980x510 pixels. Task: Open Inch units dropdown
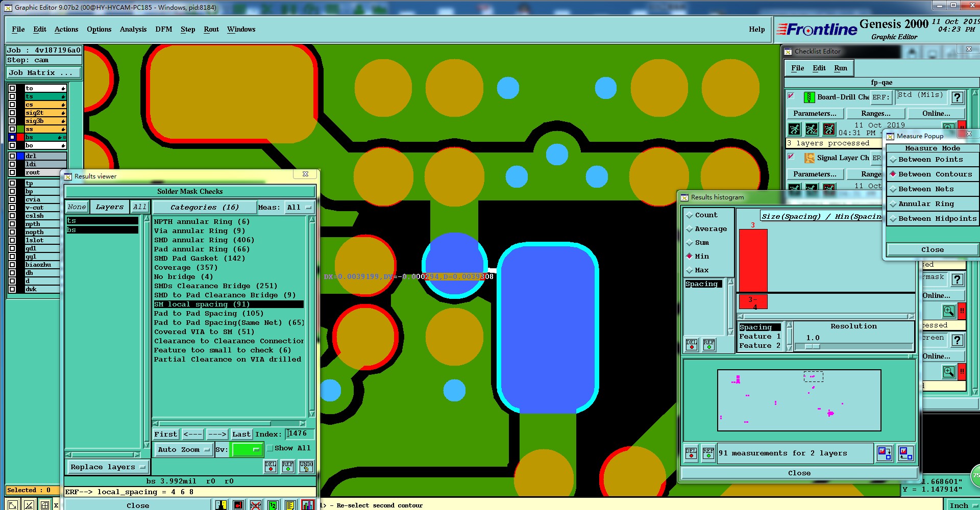[963, 505]
